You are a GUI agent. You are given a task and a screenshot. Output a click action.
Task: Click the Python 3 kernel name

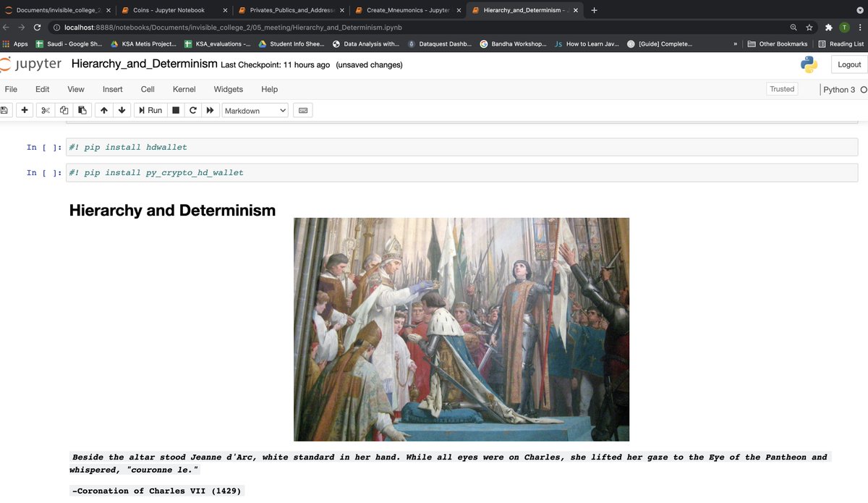coord(839,90)
